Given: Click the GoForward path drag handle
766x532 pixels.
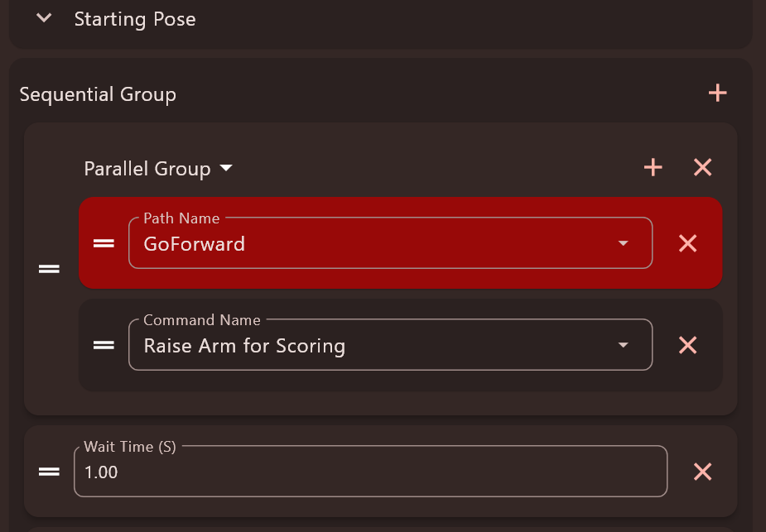Looking at the screenshot, I should point(104,243).
